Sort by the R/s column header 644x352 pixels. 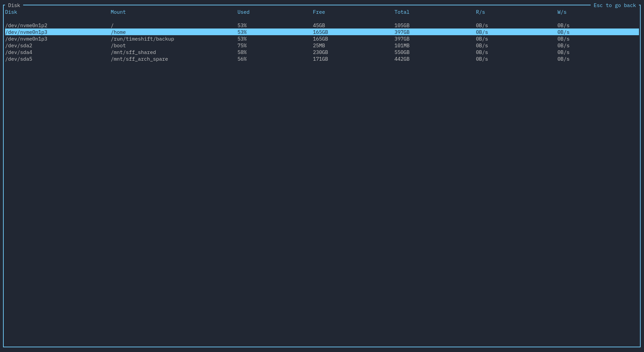pos(480,12)
